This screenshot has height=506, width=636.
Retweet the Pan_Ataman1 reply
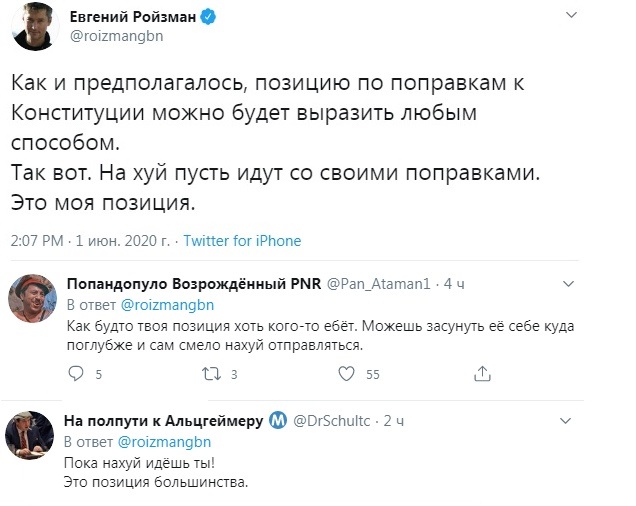coord(211,374)
